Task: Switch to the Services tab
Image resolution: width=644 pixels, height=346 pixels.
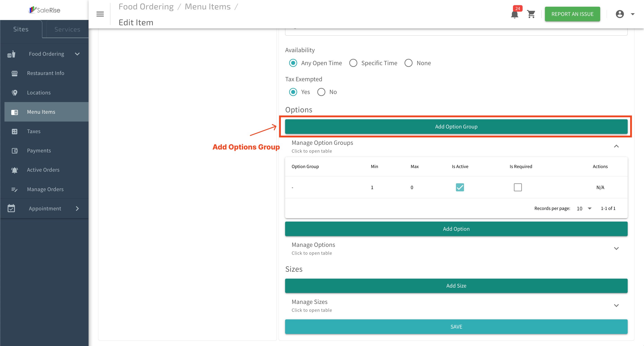Action: 67,29
